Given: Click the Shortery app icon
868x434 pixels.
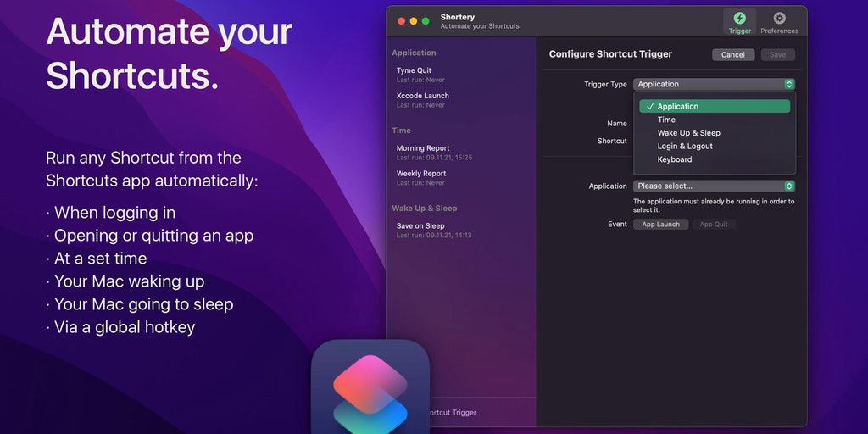Looking at the screenshot, I should tap(370, 387).
